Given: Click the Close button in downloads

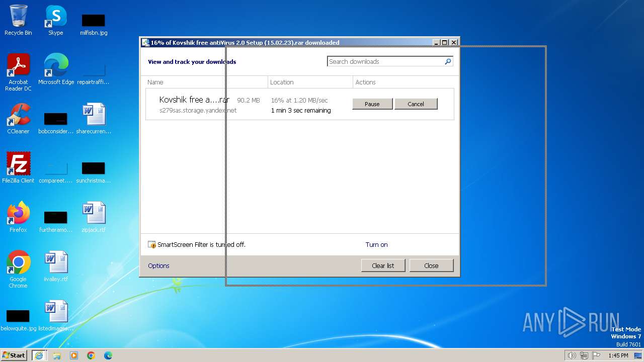Looking at the screenshot, I should click(431, 265).
